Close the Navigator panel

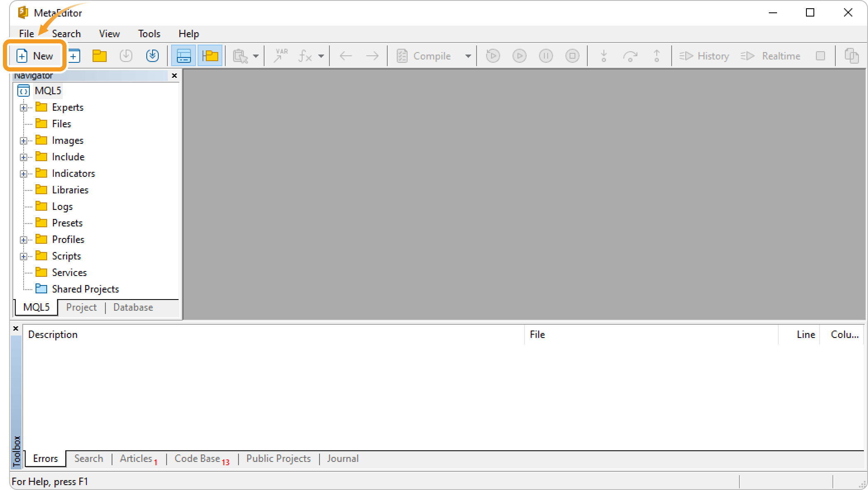click(x=174, y=76)
